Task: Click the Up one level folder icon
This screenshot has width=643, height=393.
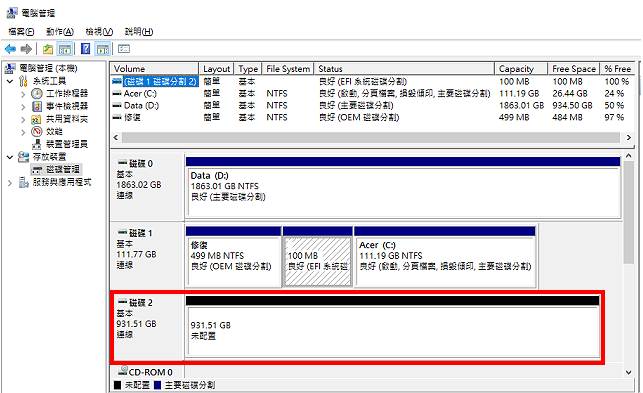Action: (48, 49)
